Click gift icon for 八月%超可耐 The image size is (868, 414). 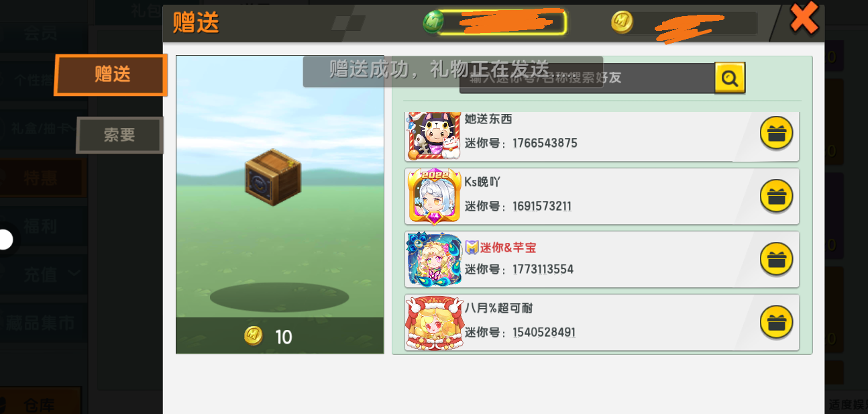click(x=776, y=323)
